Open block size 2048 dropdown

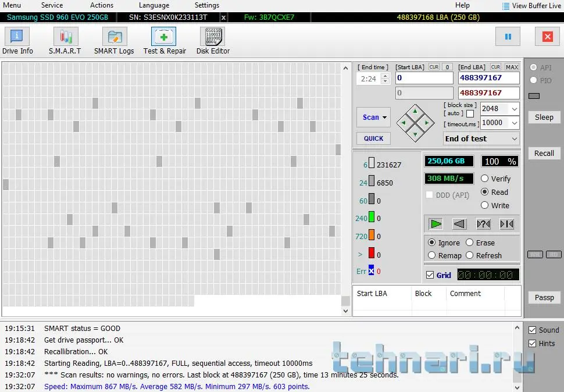tap(515, 109)
